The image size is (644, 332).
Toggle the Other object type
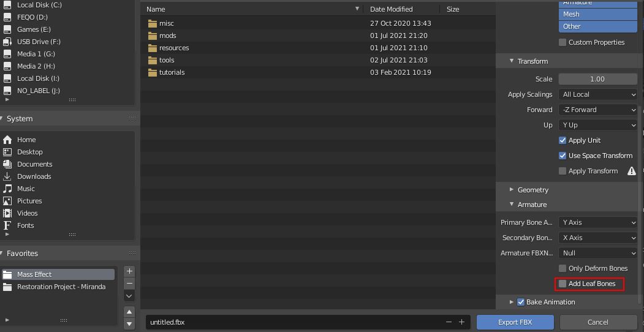click(x=598, y=26)
